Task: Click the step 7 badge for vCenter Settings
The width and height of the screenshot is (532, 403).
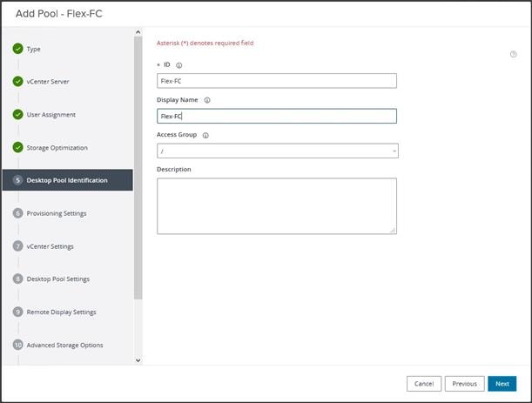Action: [17, 246]
